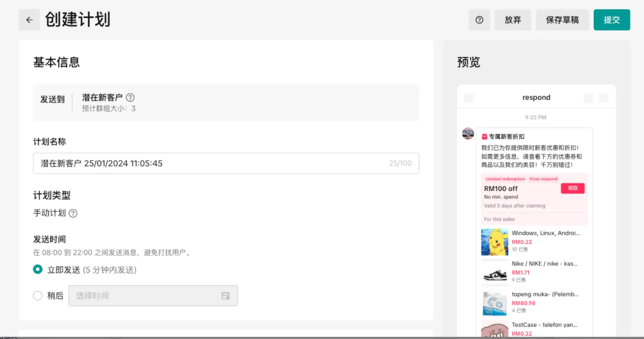
Task: Select 立即发送 radio option
Action: [x=38, y=270]
